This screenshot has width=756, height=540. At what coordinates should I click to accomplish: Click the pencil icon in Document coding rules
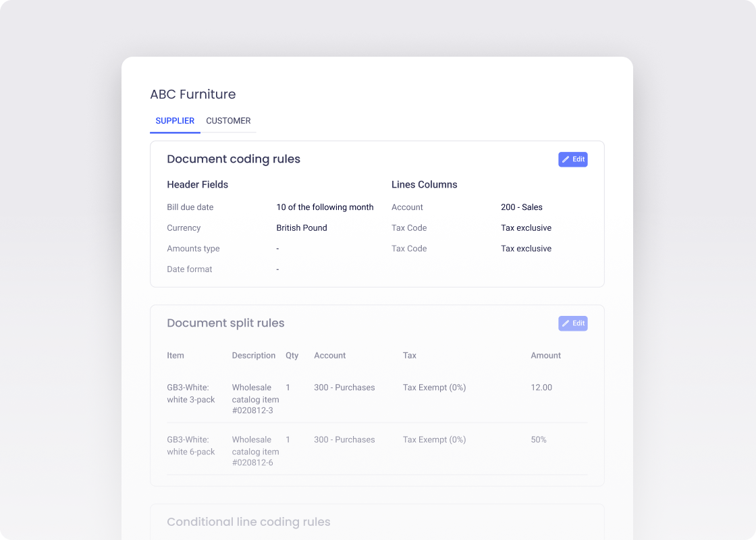pos(566,159)
